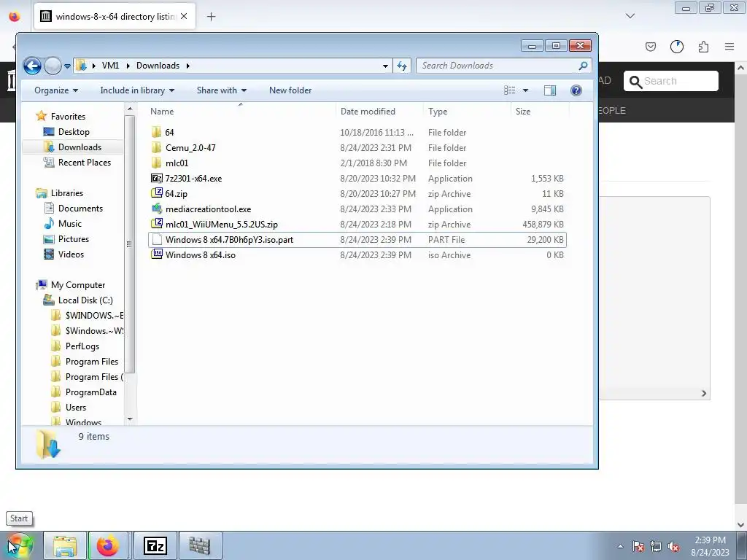Screen dimensions: 747x560
Task: Close the windows-8-x-64 directory listing tab
Action: click(184, 16)
